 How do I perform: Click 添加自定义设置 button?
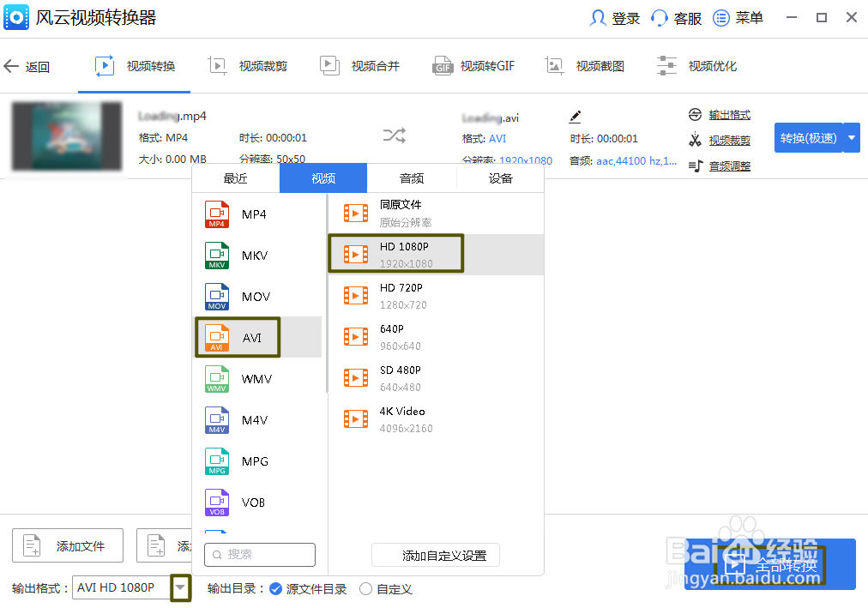(x=436, y=555)
